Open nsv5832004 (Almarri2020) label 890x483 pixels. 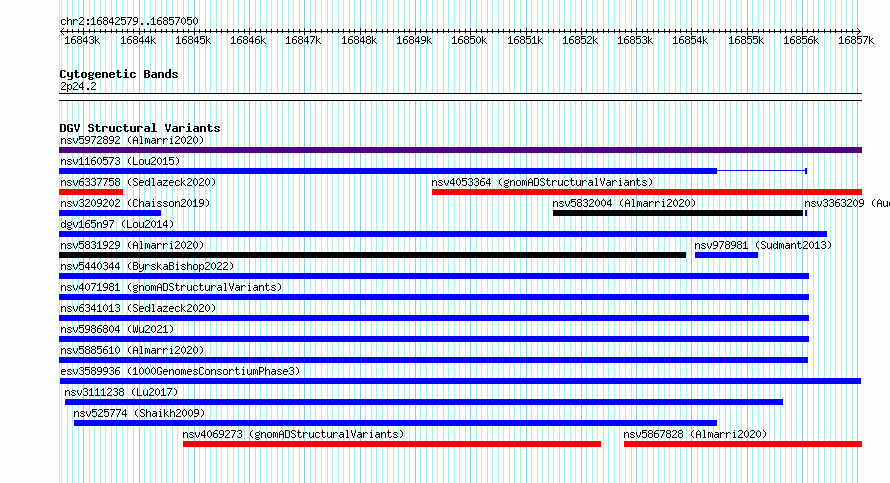coord(624,203)
